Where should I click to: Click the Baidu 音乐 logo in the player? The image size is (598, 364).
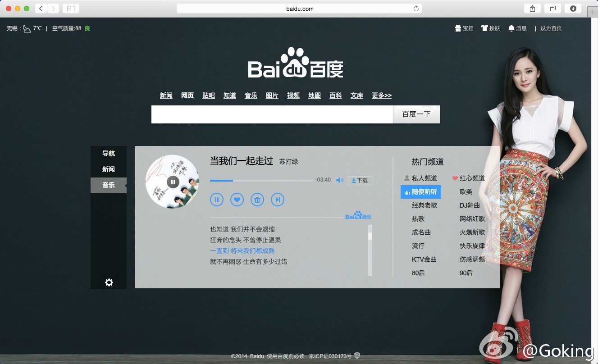coord(359,215)
